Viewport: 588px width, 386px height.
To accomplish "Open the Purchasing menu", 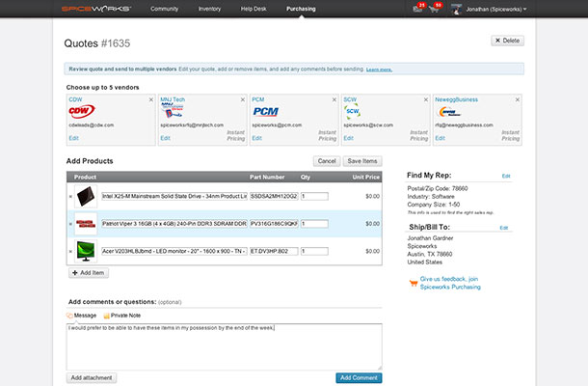I will (301, 9).
